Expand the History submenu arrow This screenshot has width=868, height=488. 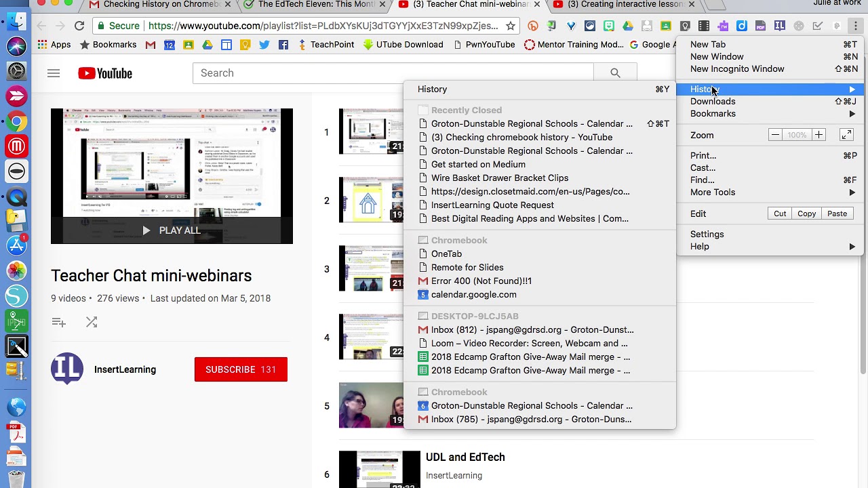852,89
